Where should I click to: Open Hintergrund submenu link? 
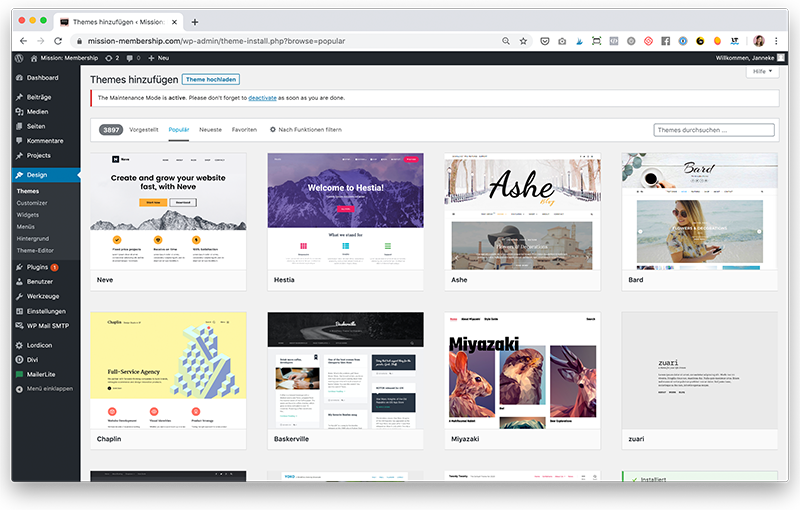click(33, 239)
